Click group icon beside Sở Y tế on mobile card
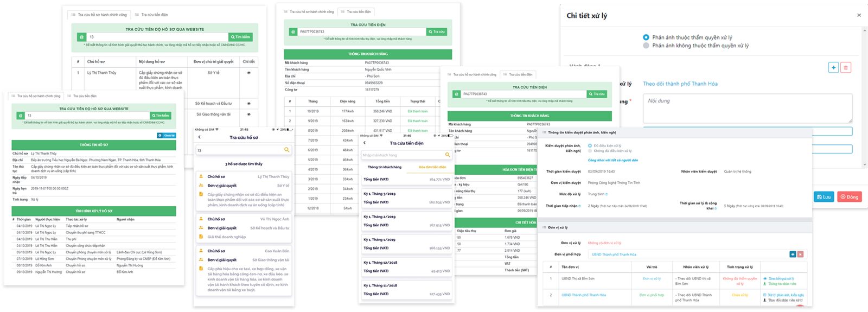This screenshot has width=868, height=312. (x=201, y=186)
